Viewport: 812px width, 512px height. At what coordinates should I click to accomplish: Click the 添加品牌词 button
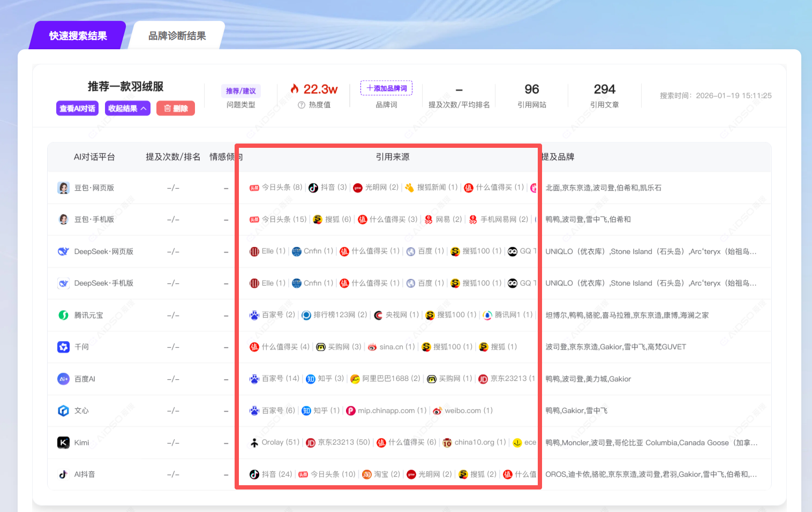pos(386,88)
